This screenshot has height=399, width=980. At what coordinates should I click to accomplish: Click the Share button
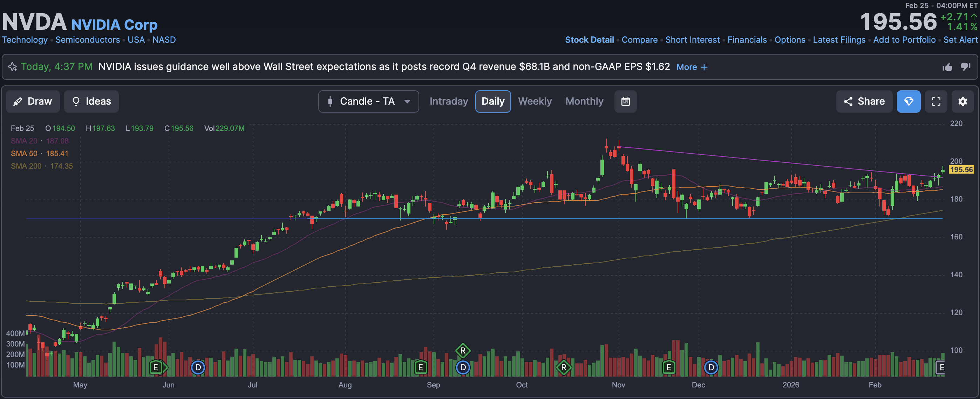864,101
